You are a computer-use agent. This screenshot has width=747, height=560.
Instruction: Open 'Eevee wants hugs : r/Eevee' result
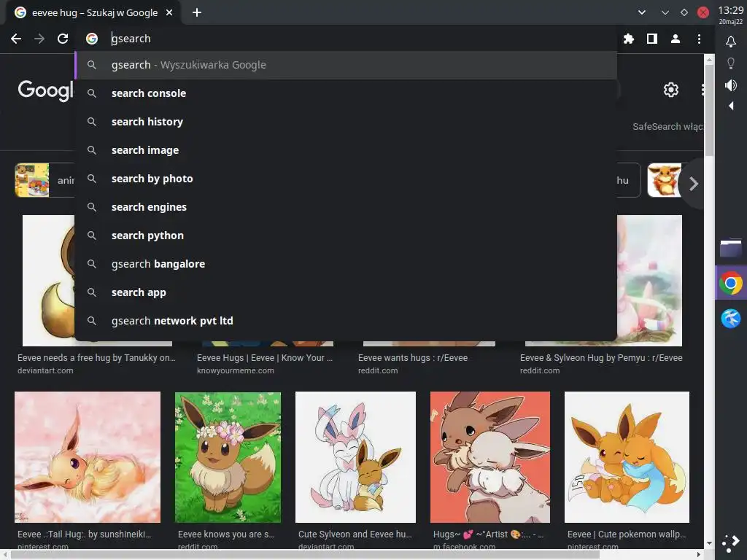click(413, 357)
